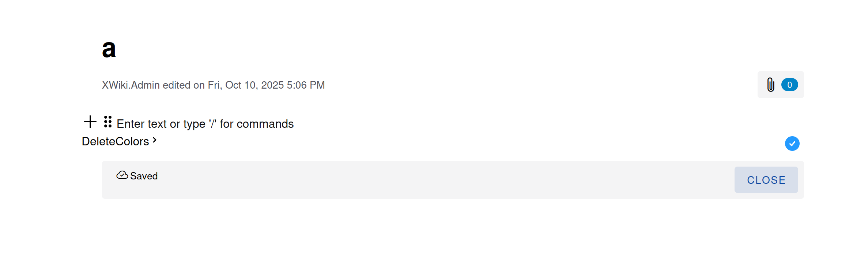Expand the chevron next to DeleteColors
The image size is (868, 264).
pyautogui.click(x=155, y=140)
